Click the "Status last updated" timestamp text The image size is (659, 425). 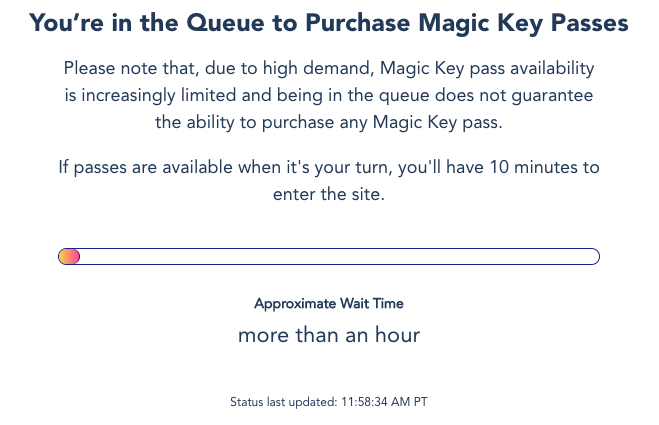point(329,402)
